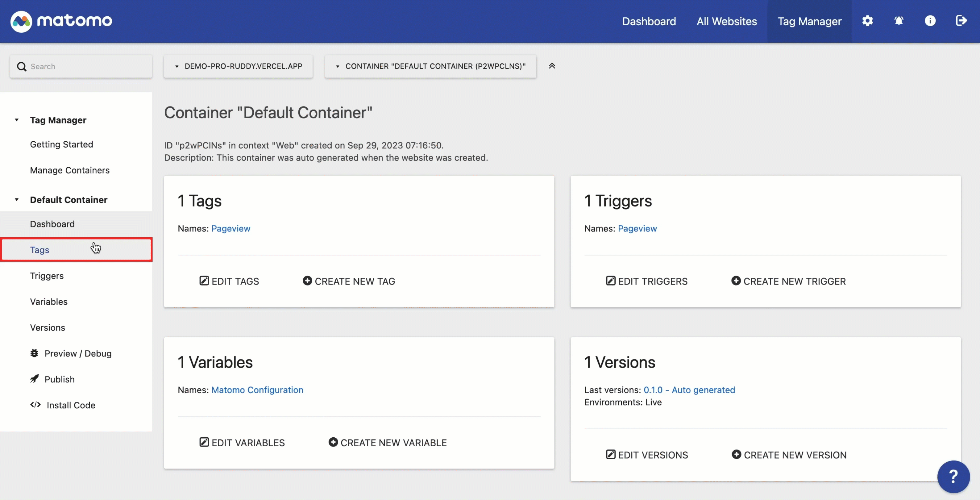Click the EDIT VERSIONS button
This screenshot has width=980, height=500.
[x=647, y=455]
